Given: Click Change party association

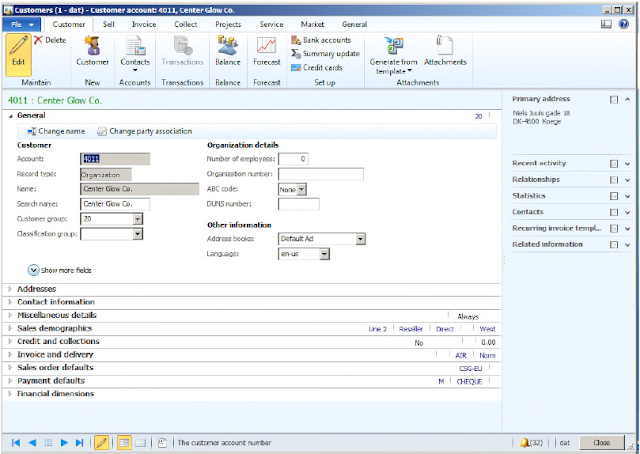Looking at the screenshot, I should 144,131.
